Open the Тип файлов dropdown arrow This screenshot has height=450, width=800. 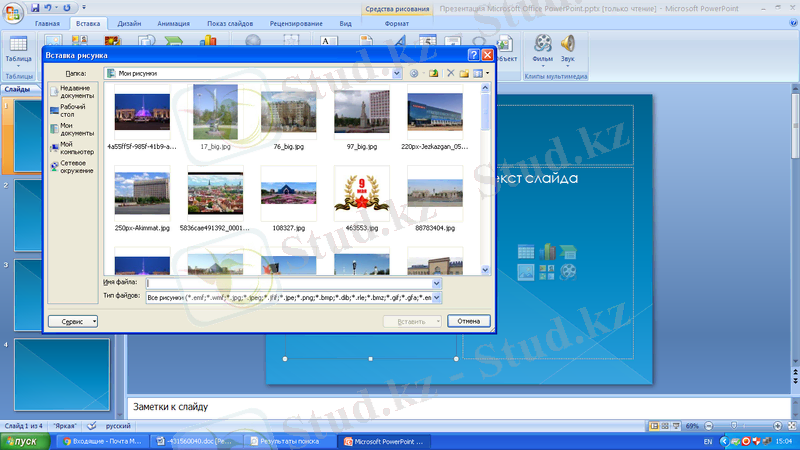(x=437, y=297)
